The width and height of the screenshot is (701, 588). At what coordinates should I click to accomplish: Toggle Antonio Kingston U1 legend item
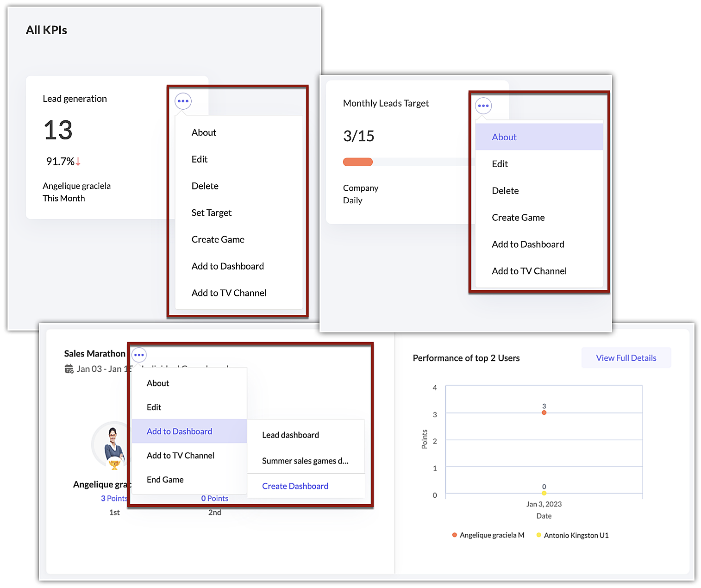click(x=572, y=535)
